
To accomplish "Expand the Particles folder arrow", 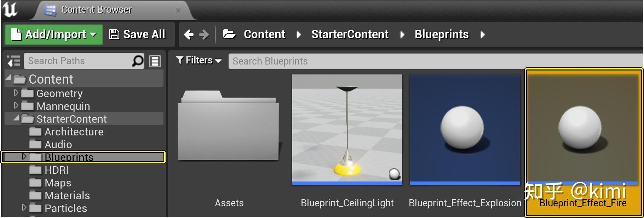I will tap(24, 208).
